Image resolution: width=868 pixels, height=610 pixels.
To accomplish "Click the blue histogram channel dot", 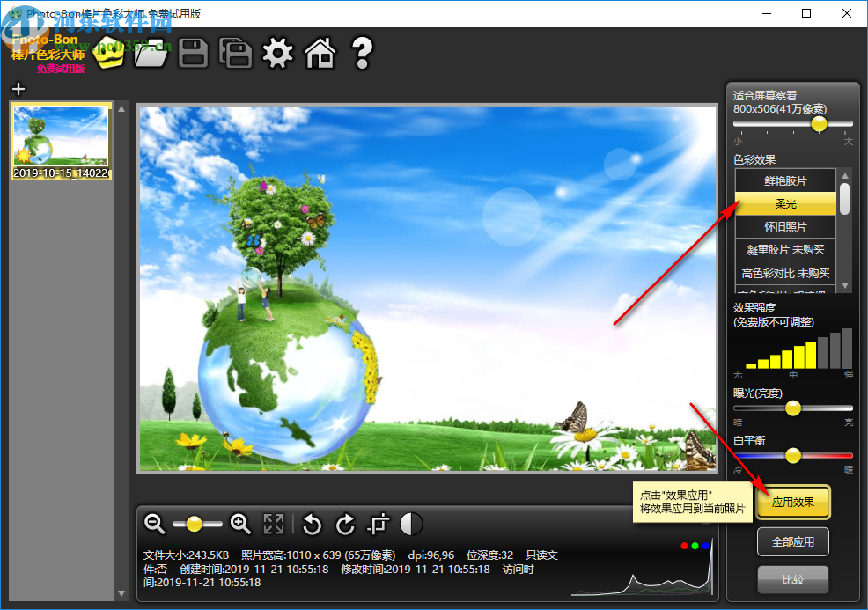I will (x=705, y=546).
